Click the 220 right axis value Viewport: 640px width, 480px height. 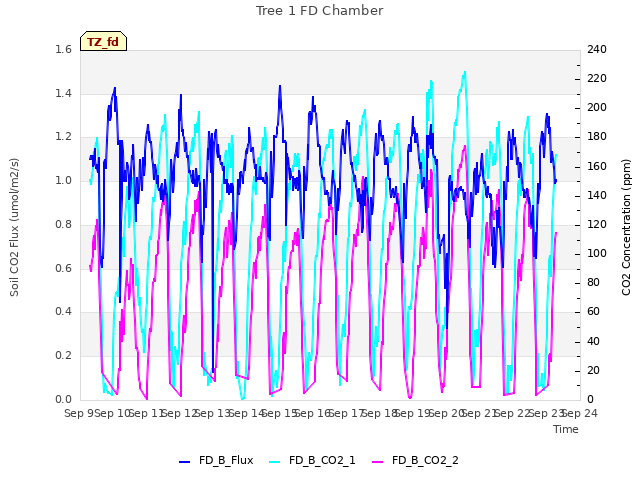[597, 78]
